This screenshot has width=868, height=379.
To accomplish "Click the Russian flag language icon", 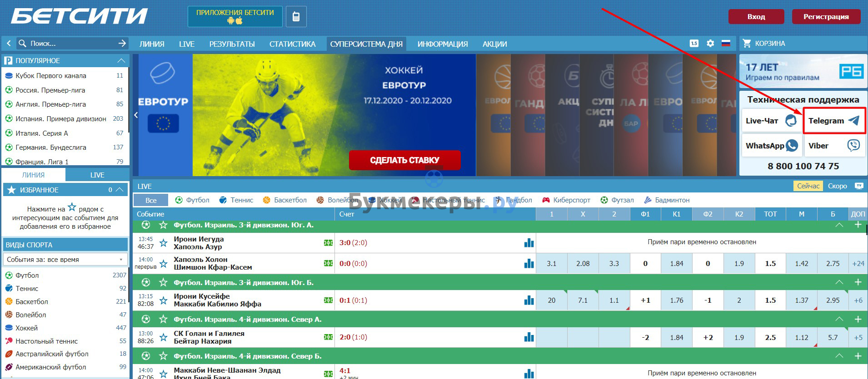I will (726, 44).
